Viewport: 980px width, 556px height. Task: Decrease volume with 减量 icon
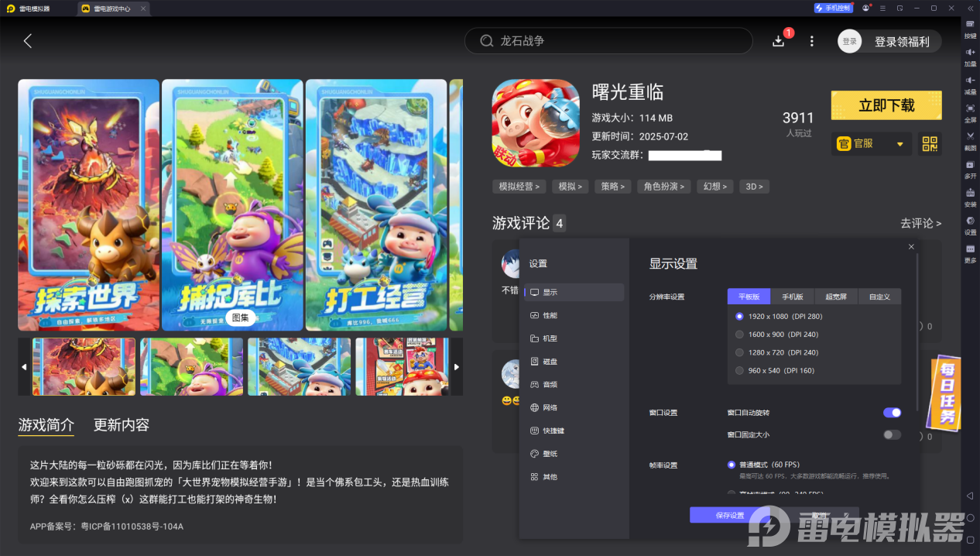point(970,85)
